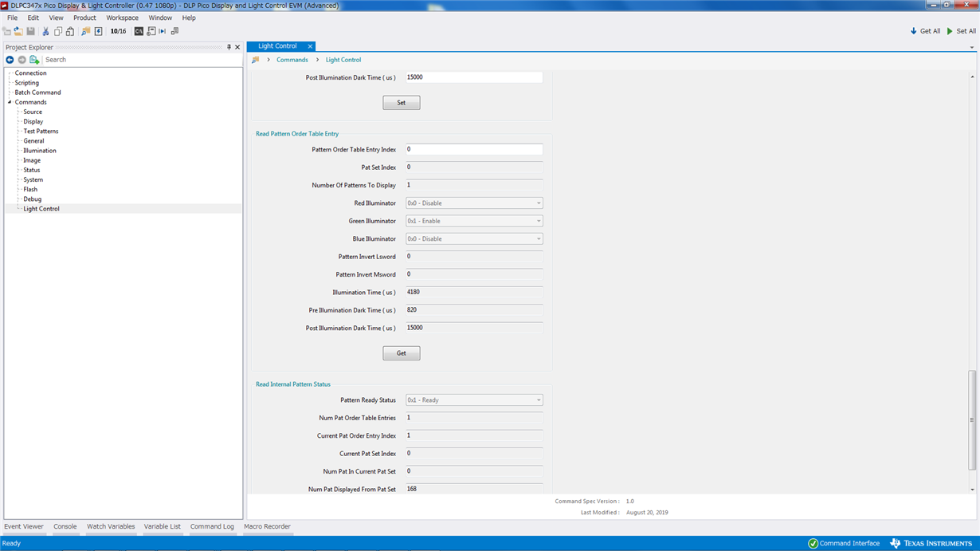Click the open project folder icon
This screenshot has width=980, height=551.
[x=18, y=31]
